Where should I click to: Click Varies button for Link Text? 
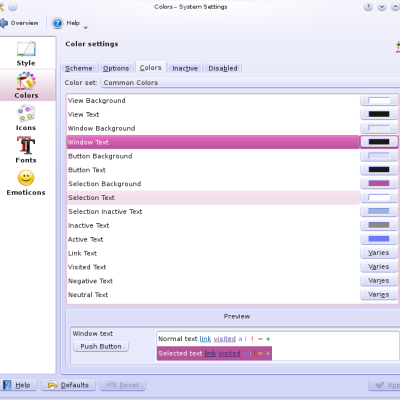(x=379, y=253)
